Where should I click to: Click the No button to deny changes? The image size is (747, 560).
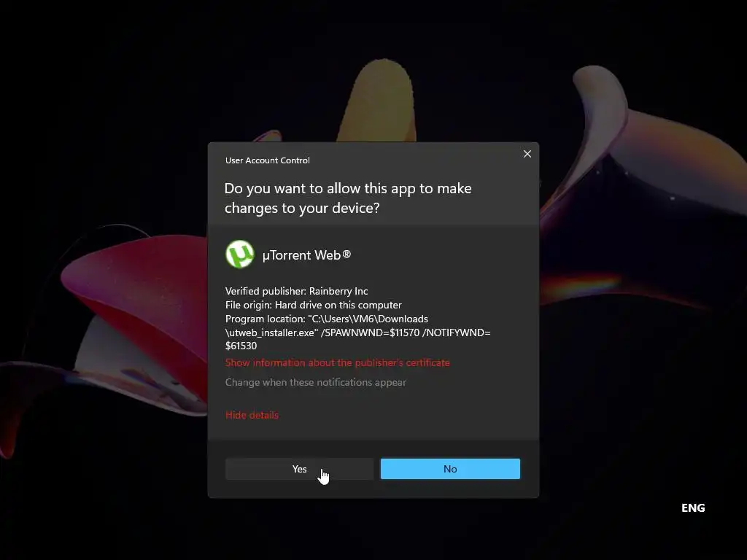coord(450,469)
